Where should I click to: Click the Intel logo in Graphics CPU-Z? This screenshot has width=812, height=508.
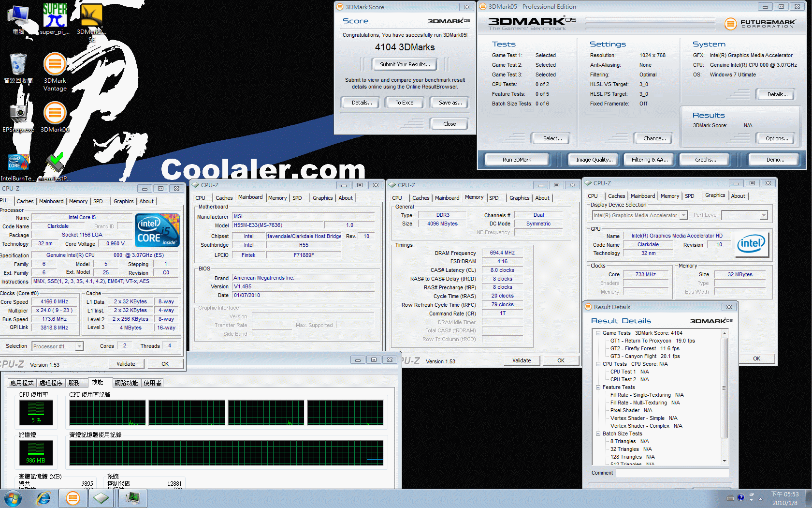coord(751,243)
